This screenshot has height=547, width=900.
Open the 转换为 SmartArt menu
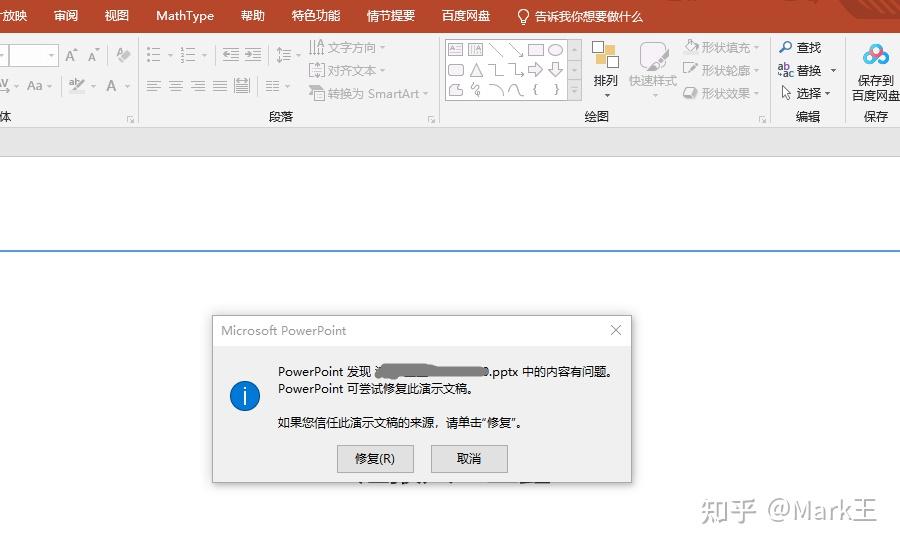click(369, 93)
